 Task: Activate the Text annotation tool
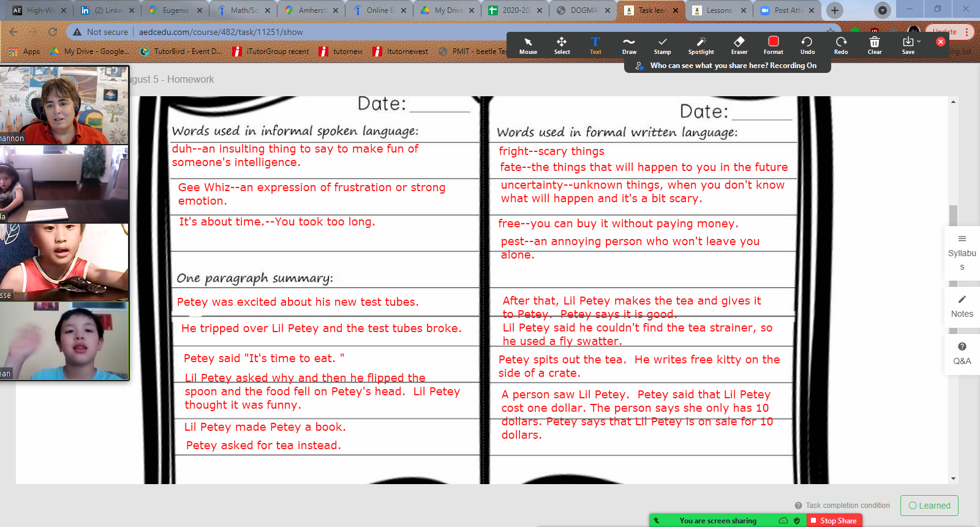595,45
